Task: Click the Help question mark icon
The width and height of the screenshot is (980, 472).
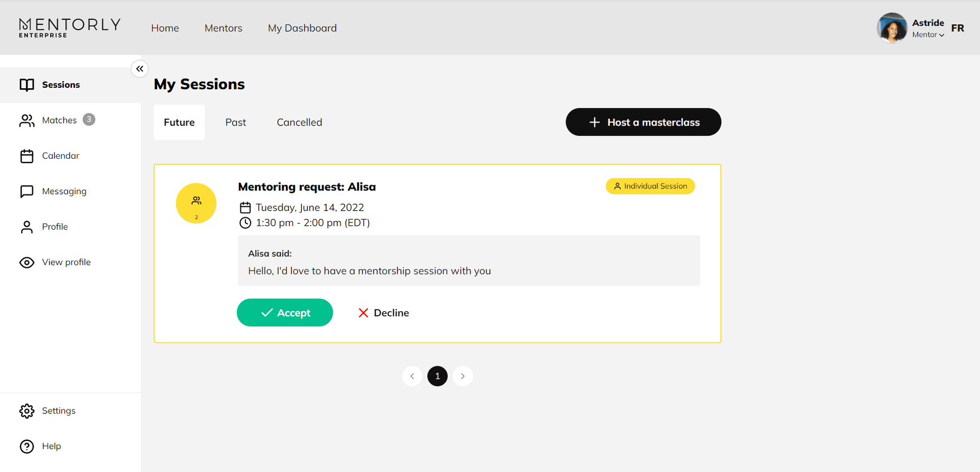Action: tap(27, 446)
